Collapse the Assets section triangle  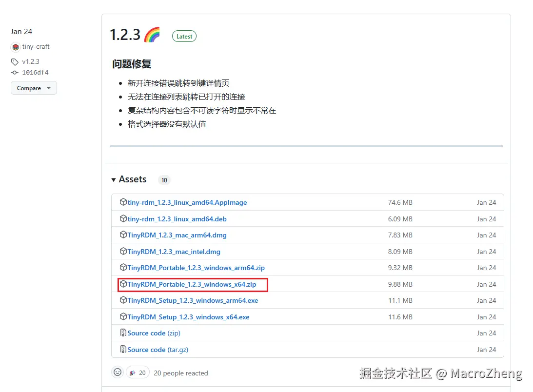[114, 179]
